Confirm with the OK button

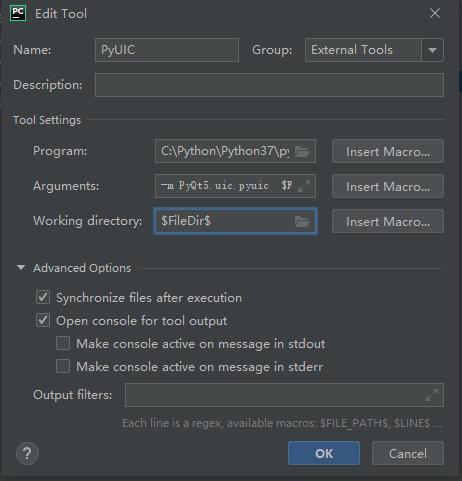pyautogui.click(x=324, y=453)
